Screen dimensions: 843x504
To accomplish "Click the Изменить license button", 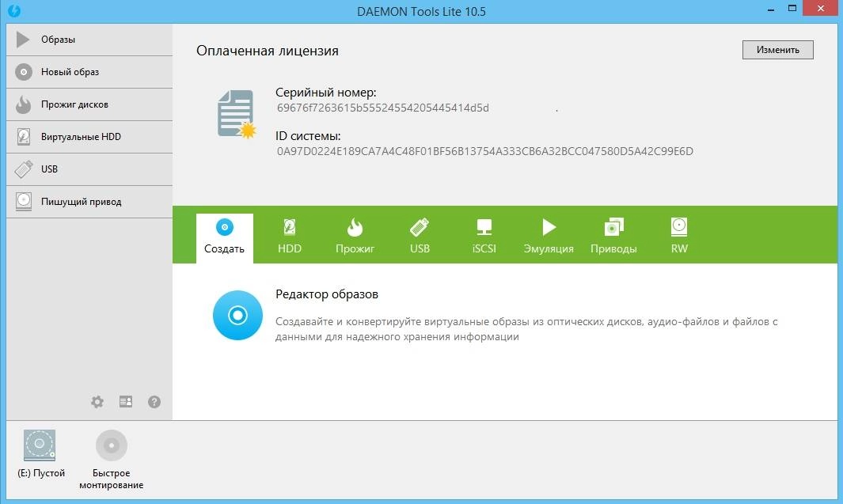I will 777,50.
